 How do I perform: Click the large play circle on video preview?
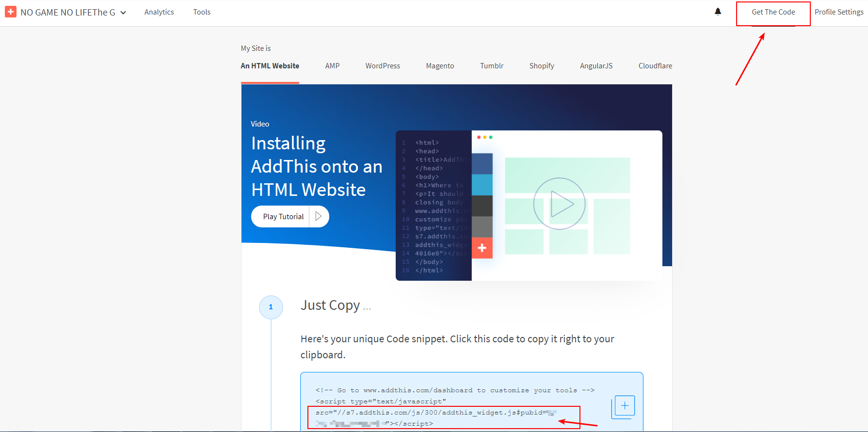pyautogui.click(x=559, y=204)
